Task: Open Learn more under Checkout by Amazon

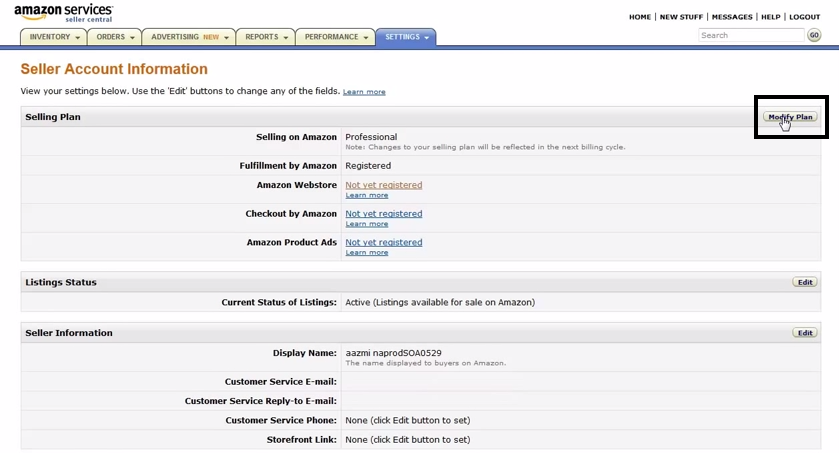Action: click(367, 224)
